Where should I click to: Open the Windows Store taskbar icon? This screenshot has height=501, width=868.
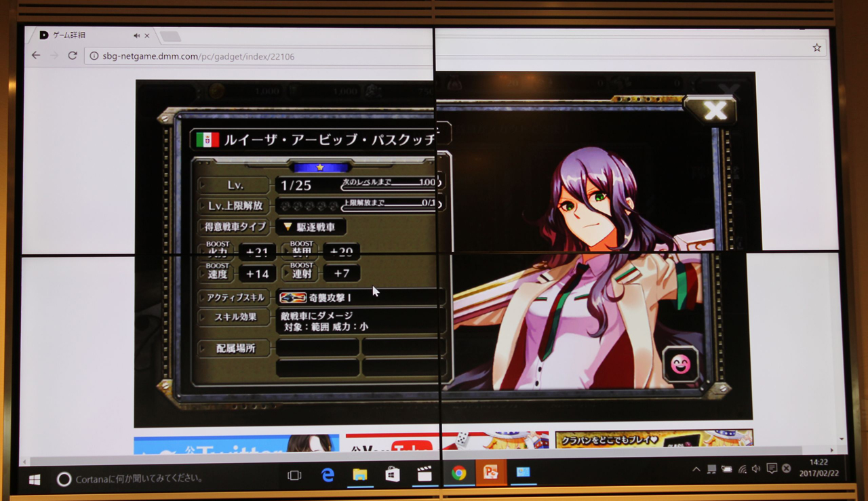click(392, 475)
